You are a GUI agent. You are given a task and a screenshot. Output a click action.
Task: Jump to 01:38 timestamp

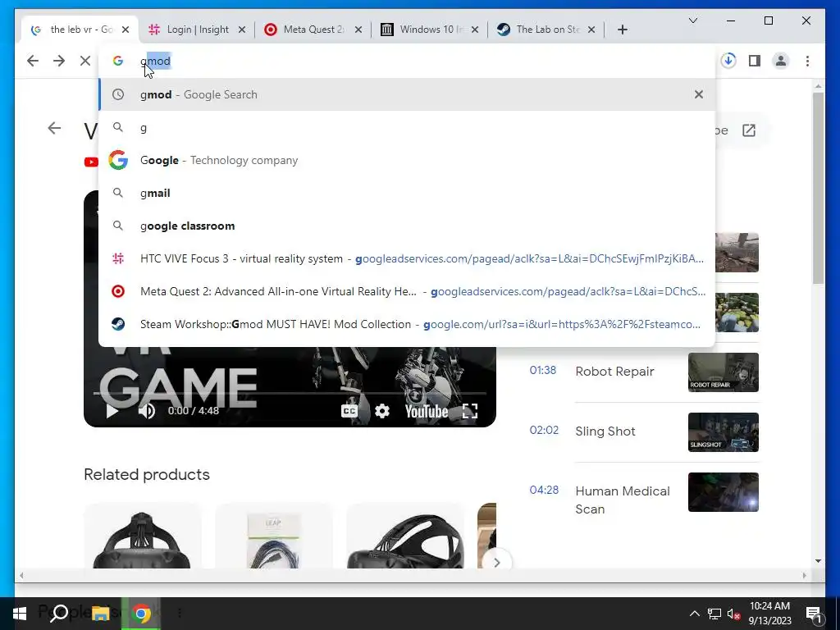click(543, 370)
